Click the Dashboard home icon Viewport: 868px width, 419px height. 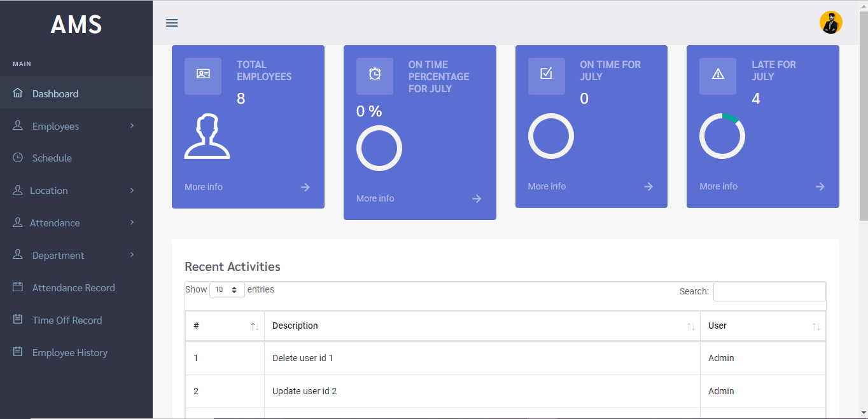(18, 93)
